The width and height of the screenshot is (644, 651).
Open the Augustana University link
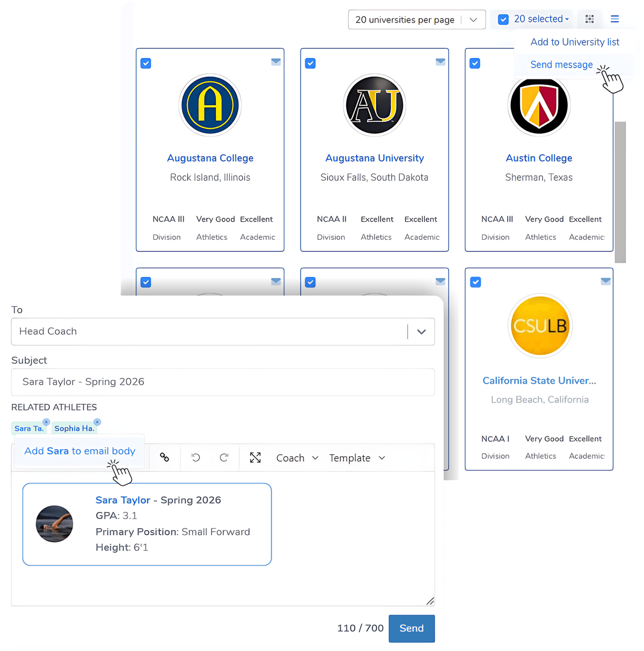click(x=375, y=158)
